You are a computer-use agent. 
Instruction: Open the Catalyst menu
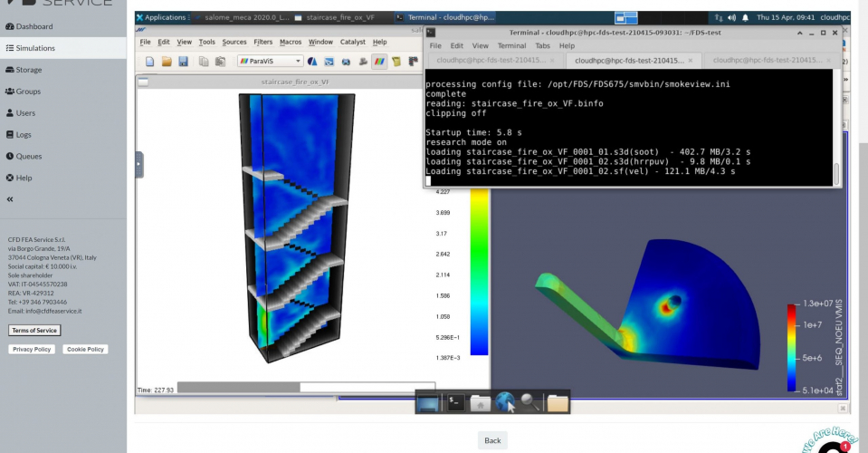[353, 42]
